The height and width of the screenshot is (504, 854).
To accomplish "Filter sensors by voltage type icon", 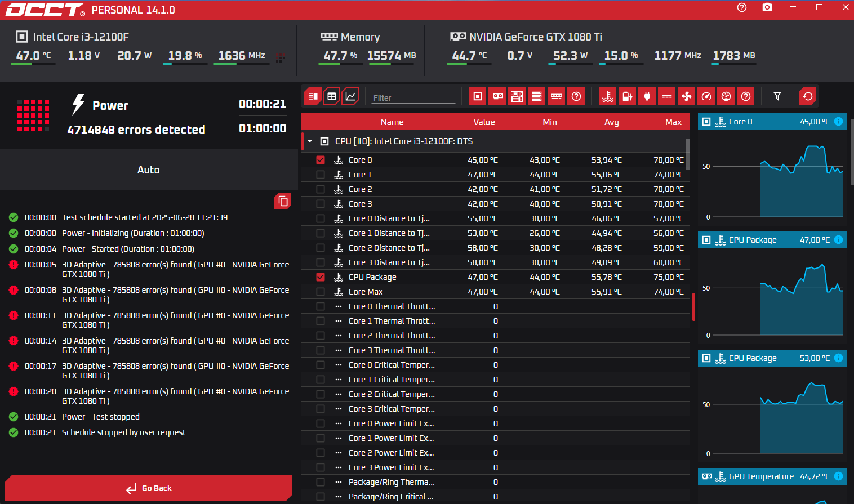I will pos(667,96).
